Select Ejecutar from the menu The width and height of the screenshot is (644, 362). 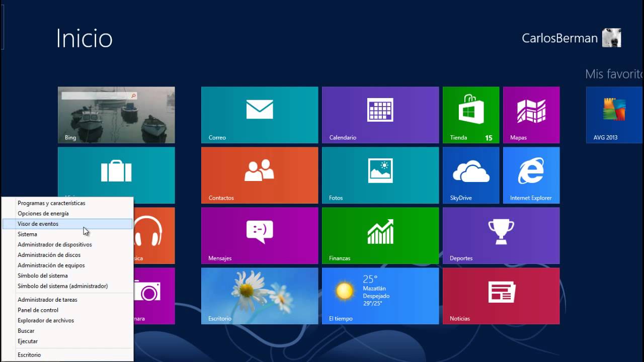pyautogui.click(x=67, y=341)
